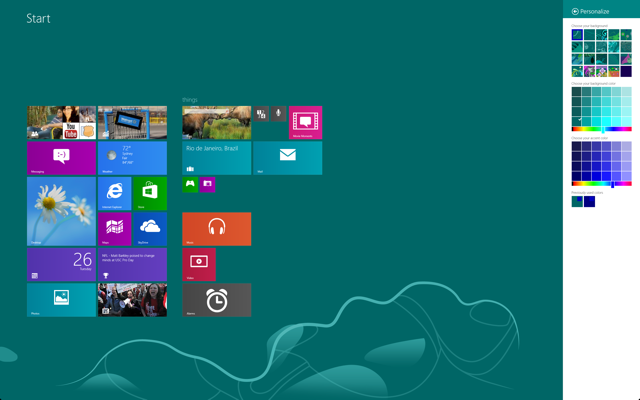Open the Messaging tile
Screen dimensions: 640x400
point(61,158)
